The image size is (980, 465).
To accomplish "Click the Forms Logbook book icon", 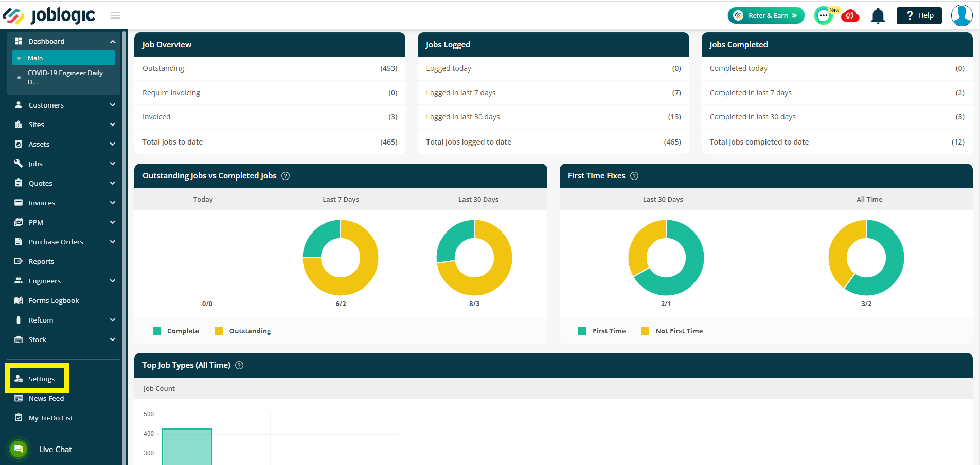I will (x=19, y=300).
